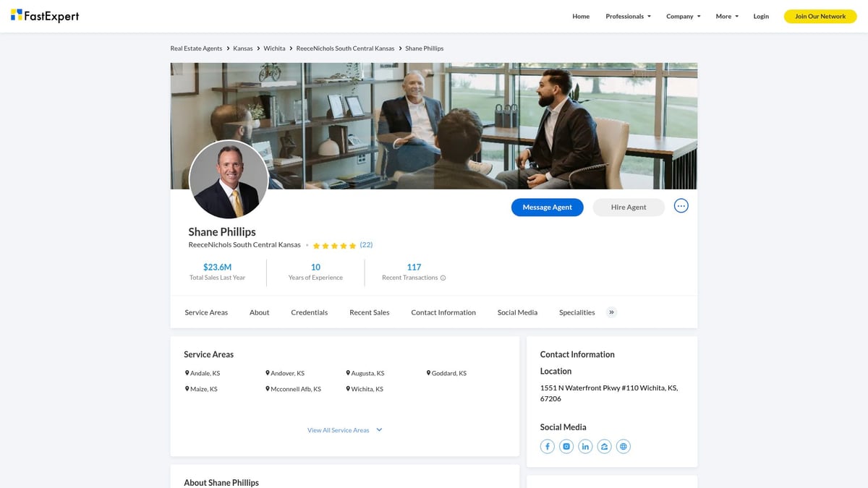Click the FastExpert logo in the header
Screen dimensions: 868x488
[x=45, y=15]
